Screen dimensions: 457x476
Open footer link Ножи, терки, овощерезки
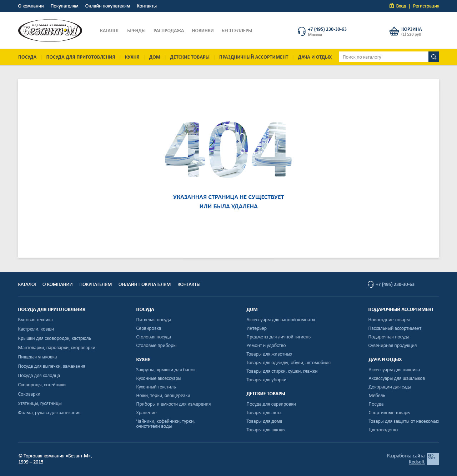[163, 396]
